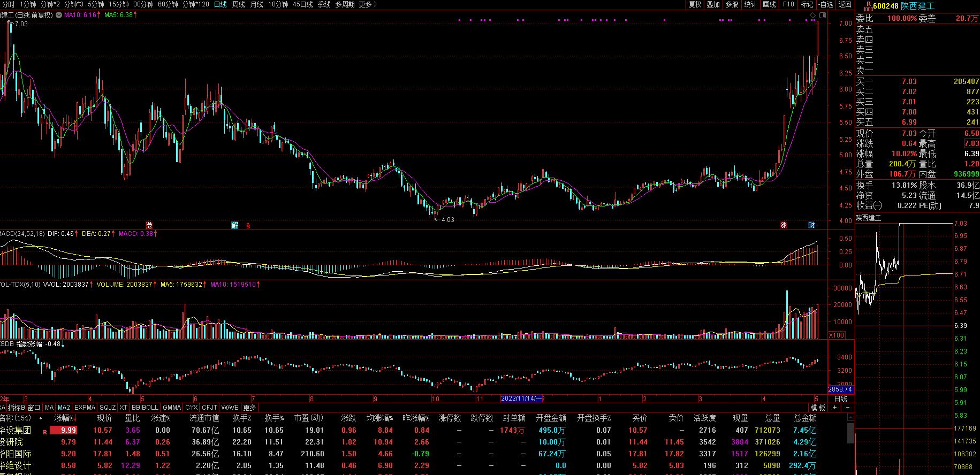Screen dimensions: 980x475
Task: Click the diamond marker icon above chart
Action: (x=812, y=15)
